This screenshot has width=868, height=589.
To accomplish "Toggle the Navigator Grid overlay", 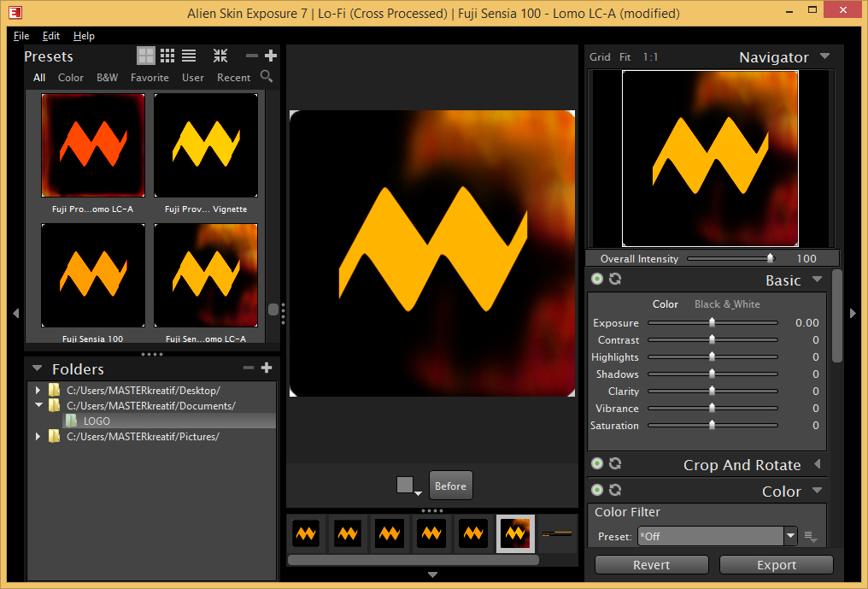I will click(x=600, y=57).
